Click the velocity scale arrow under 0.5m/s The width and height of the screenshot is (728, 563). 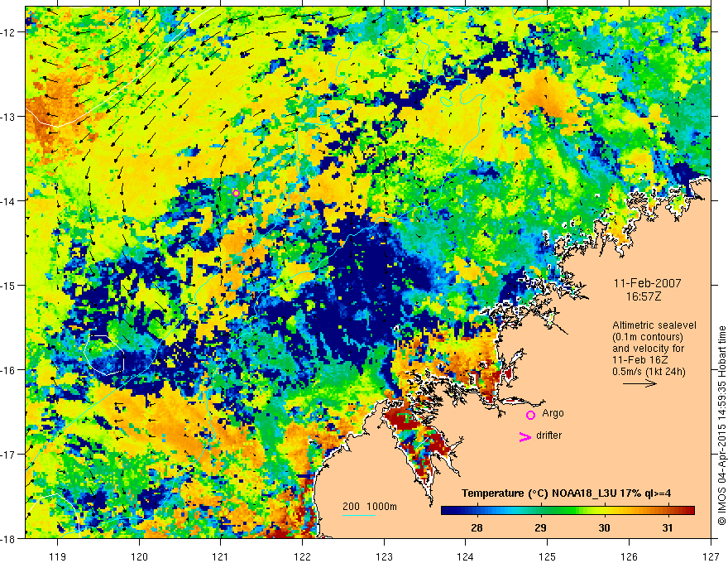click(639, 383)
